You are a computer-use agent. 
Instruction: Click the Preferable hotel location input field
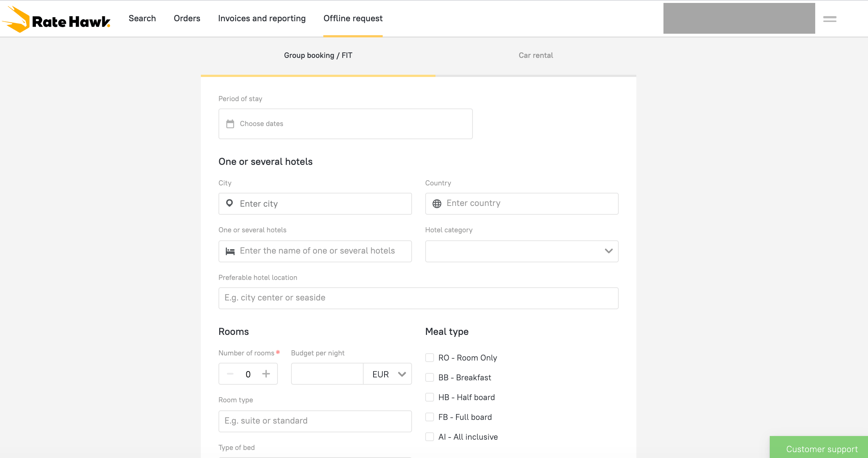pyautogui.click(x=418, y=298)
